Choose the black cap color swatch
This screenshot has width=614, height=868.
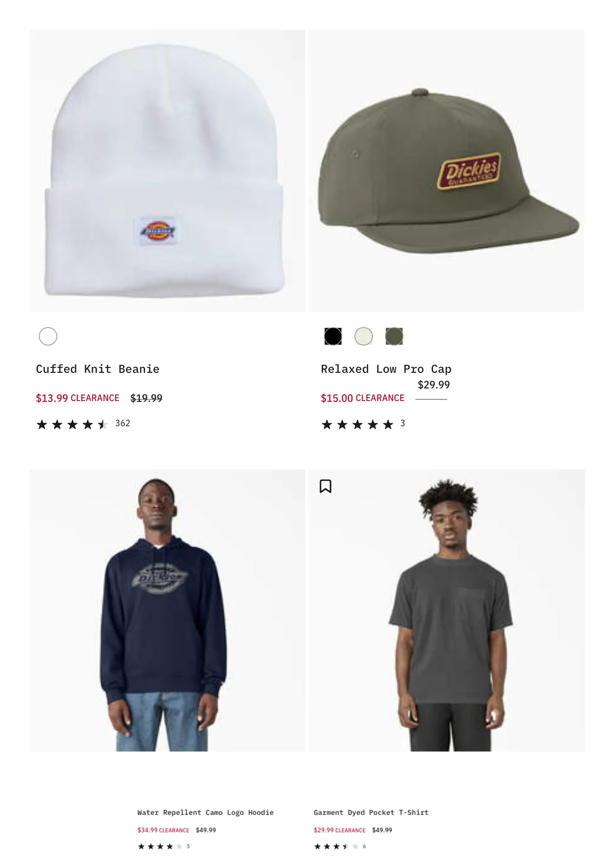coord(333,336)
